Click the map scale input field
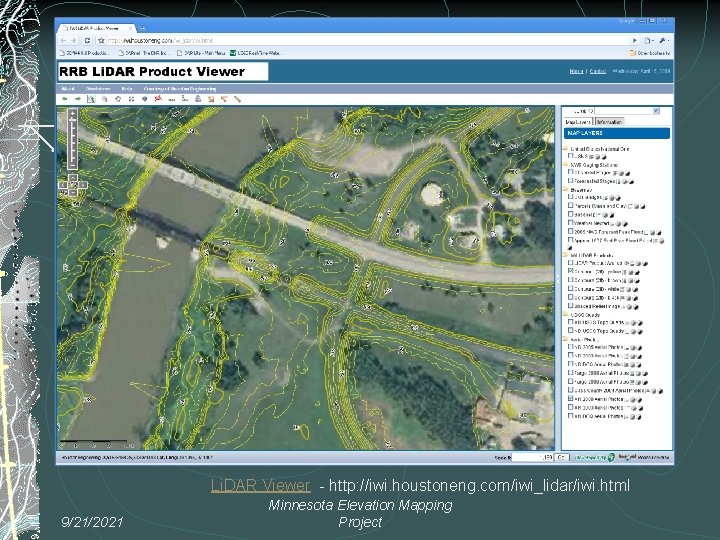The width and height of the screenshot is (720, 540). tap(533, 457)
